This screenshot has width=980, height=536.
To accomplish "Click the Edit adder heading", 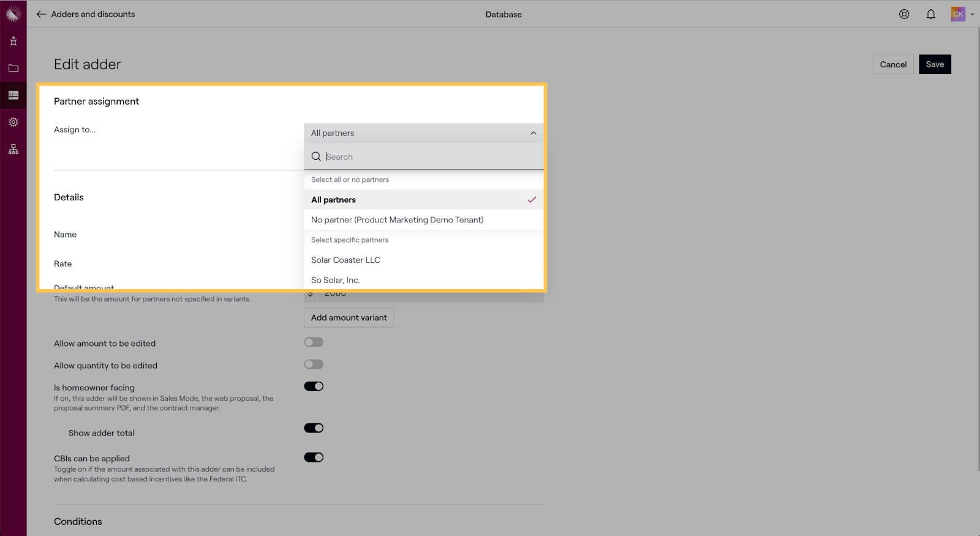I will (x=88, y=64).
